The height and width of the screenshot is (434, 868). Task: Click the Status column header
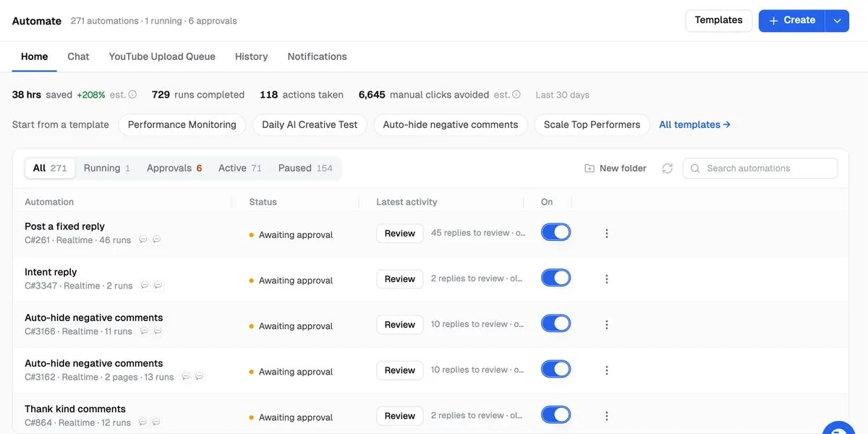coord(263,202)
